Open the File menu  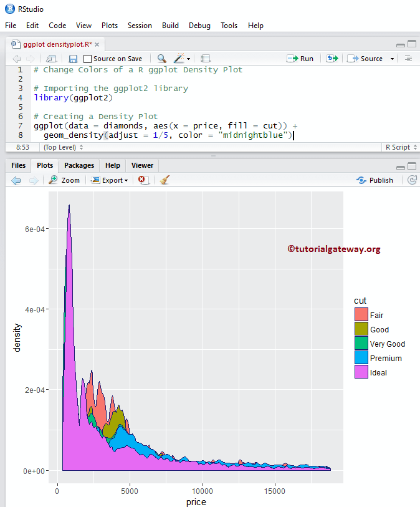point(11,26)
